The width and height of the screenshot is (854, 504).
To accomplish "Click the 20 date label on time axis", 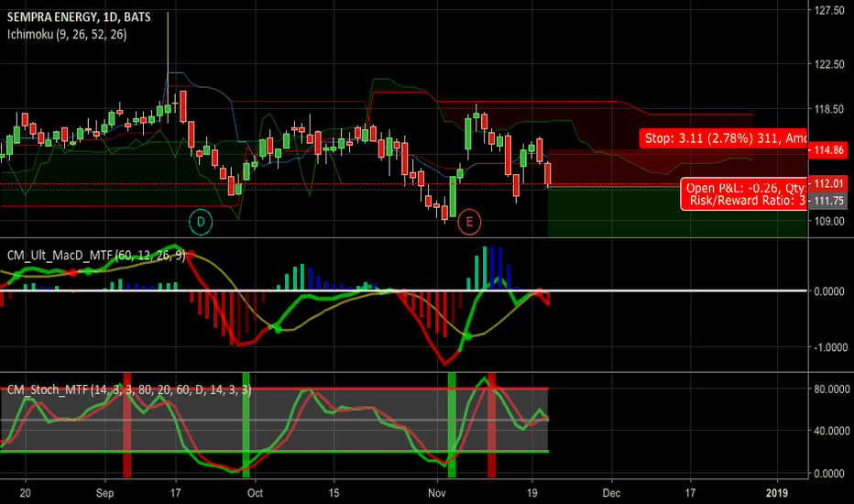I will [x=25, y=493].
